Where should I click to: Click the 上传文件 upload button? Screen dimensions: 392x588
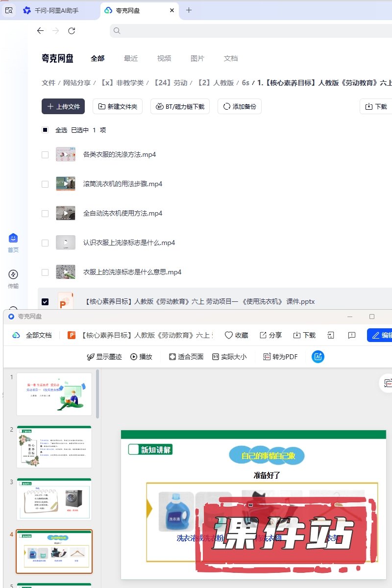[x=63, y=106]
